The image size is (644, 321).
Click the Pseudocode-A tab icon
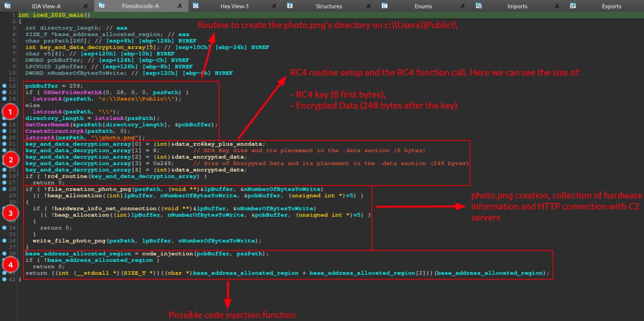[x=101, y=6]
